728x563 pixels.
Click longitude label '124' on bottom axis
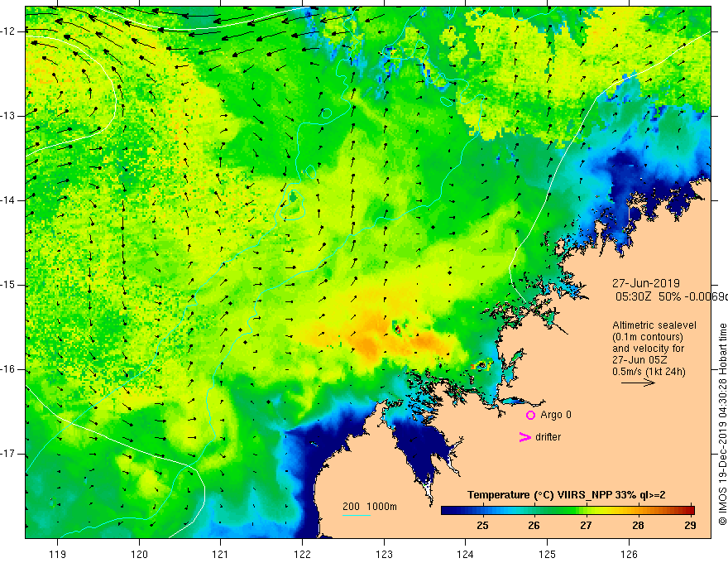[465, 554]
